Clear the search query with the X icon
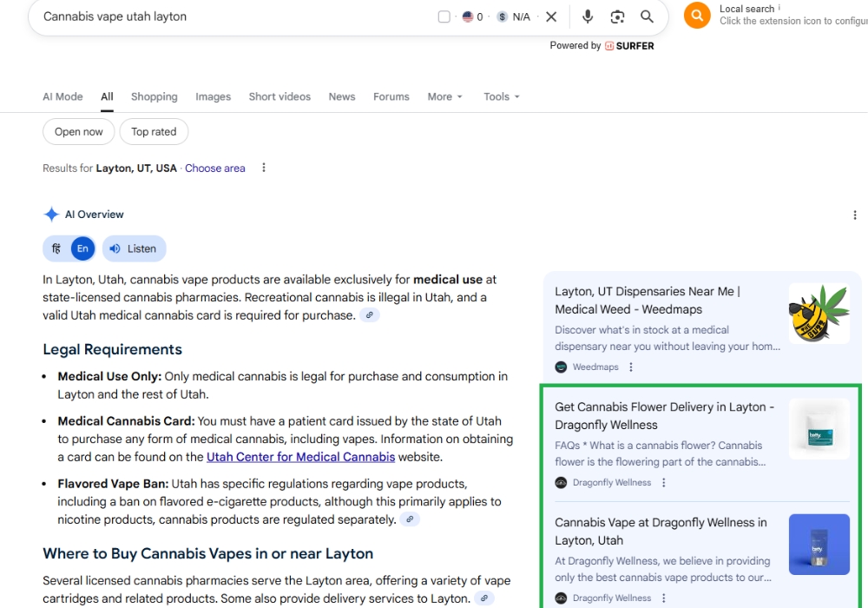This screenshot has height=608, width=868. pyautogui.click(x=551, y=17)
